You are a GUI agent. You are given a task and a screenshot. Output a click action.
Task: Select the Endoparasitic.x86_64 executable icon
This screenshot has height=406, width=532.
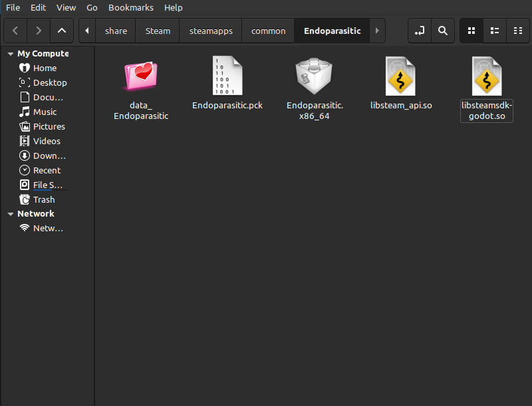(314, 76)
